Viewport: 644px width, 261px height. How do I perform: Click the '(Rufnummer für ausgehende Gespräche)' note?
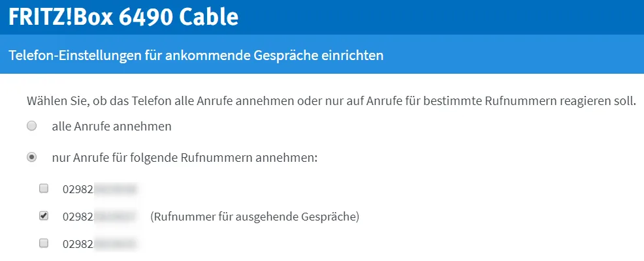point(255,217)
